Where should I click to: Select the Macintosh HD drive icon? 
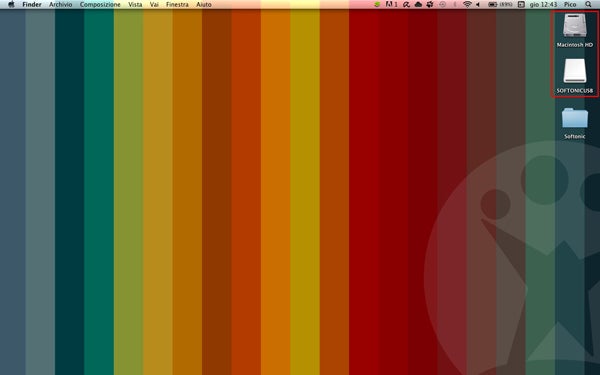coord(575,26)
